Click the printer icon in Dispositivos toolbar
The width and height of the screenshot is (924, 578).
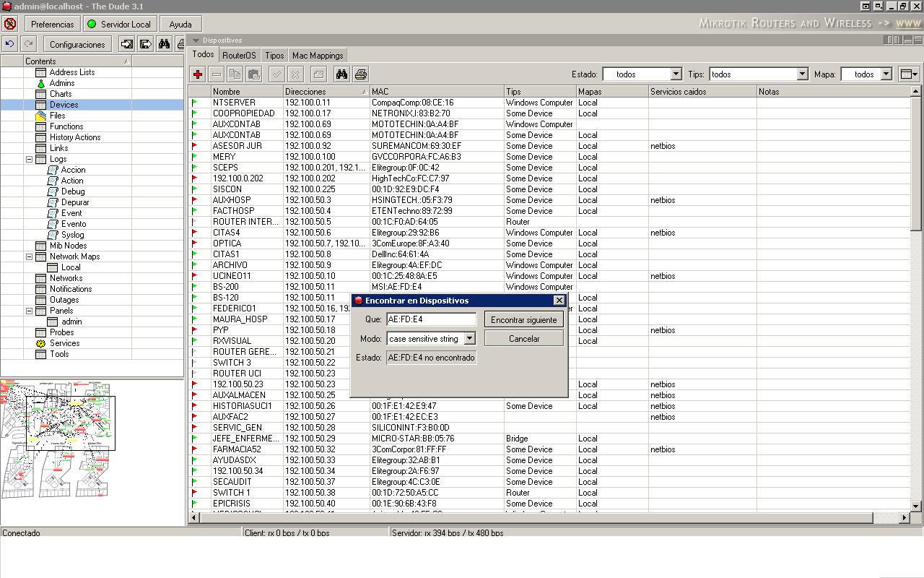pyautogui.click(x=360, y=74)
